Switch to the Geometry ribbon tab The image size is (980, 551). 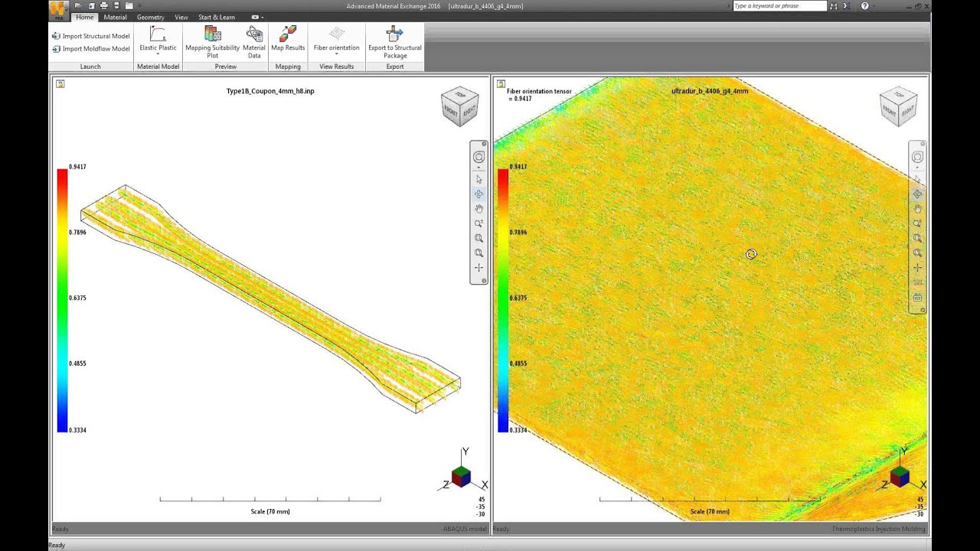[150, 17]
